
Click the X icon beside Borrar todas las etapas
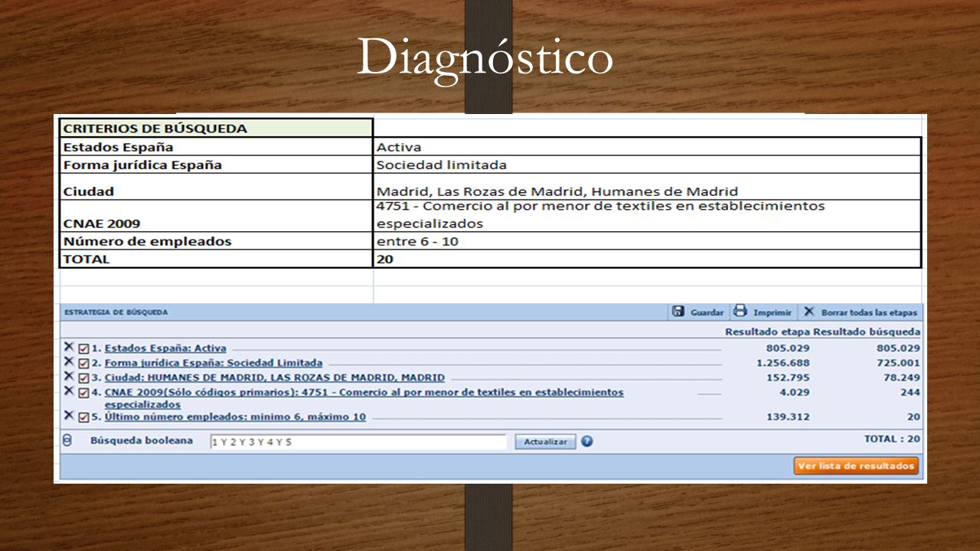coord(809,311)
